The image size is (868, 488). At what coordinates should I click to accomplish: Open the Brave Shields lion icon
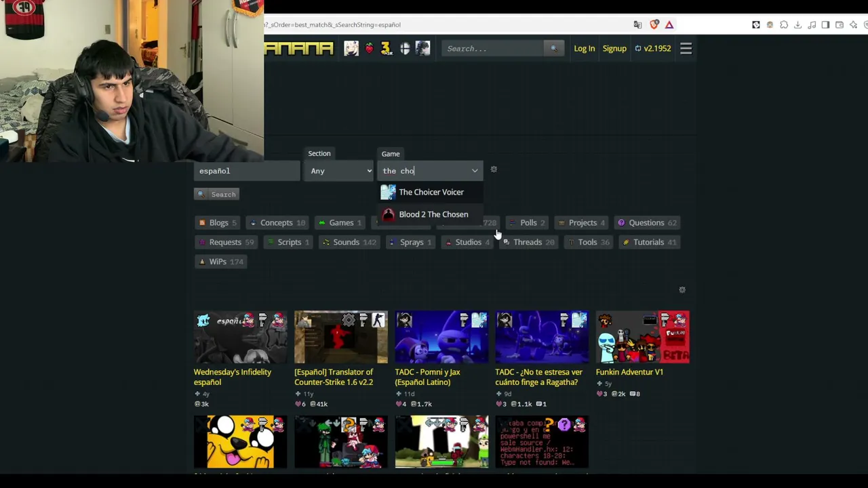tap(654, 25)
